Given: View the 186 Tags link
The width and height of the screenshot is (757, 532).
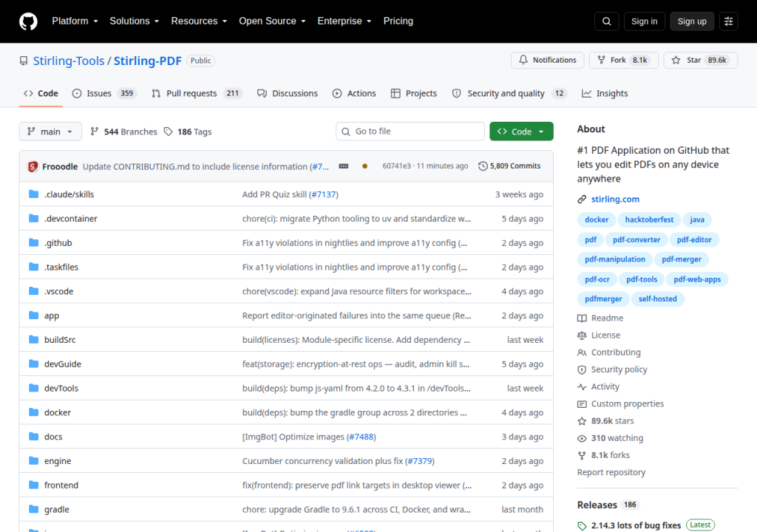Looking at the screenshot, I should tap(188, 132).
